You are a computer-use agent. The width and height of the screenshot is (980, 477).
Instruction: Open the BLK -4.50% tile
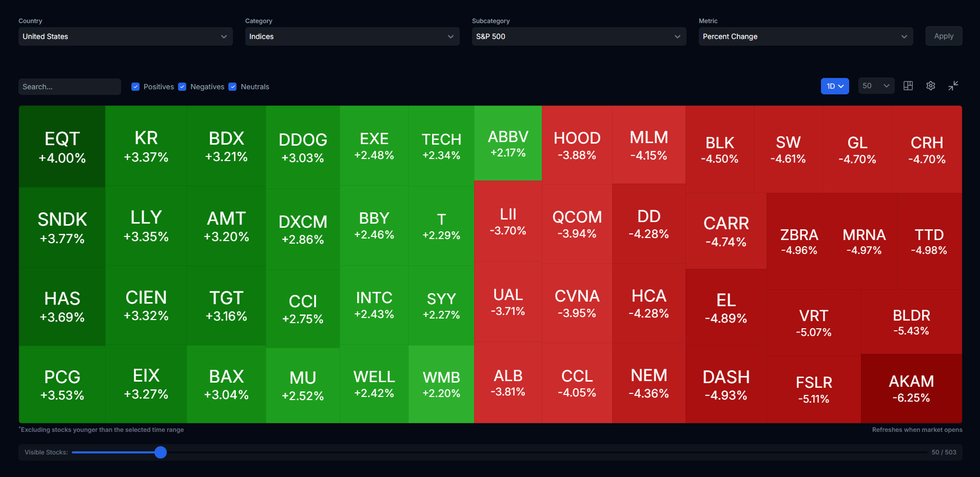coord(720,149)
